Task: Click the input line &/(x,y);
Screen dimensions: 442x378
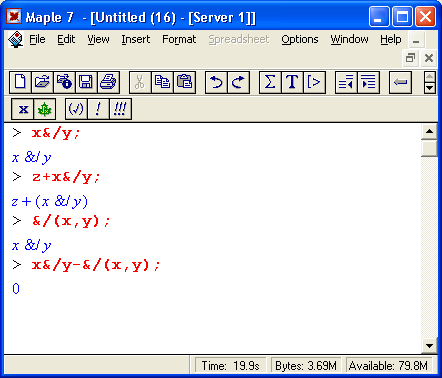Action: point(71,221)
